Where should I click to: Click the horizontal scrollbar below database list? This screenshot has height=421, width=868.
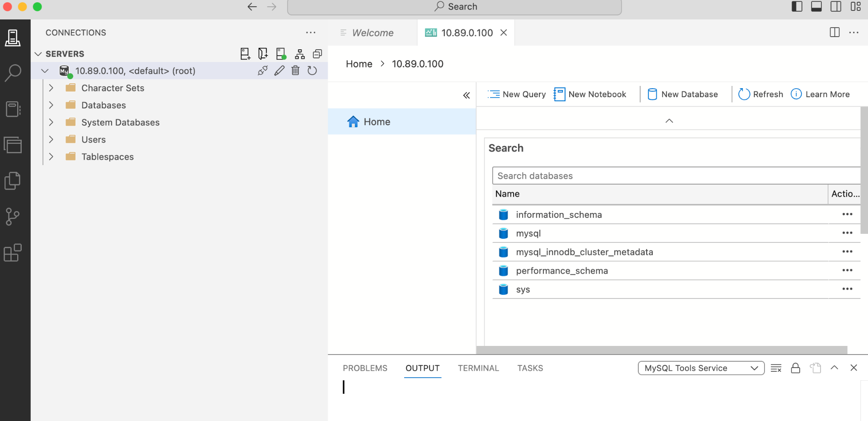[662, 350]
